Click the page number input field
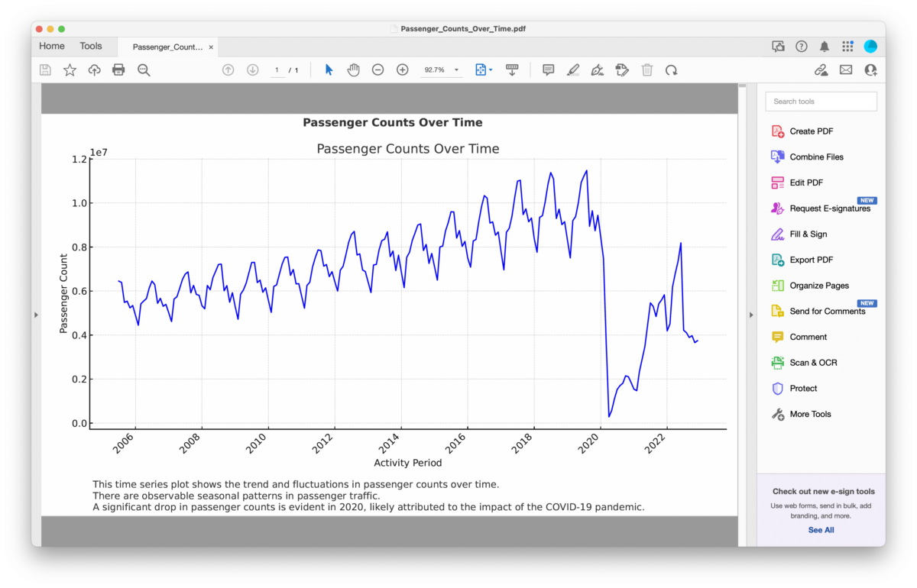Screen dimensions: 917x588 point(277,69)
